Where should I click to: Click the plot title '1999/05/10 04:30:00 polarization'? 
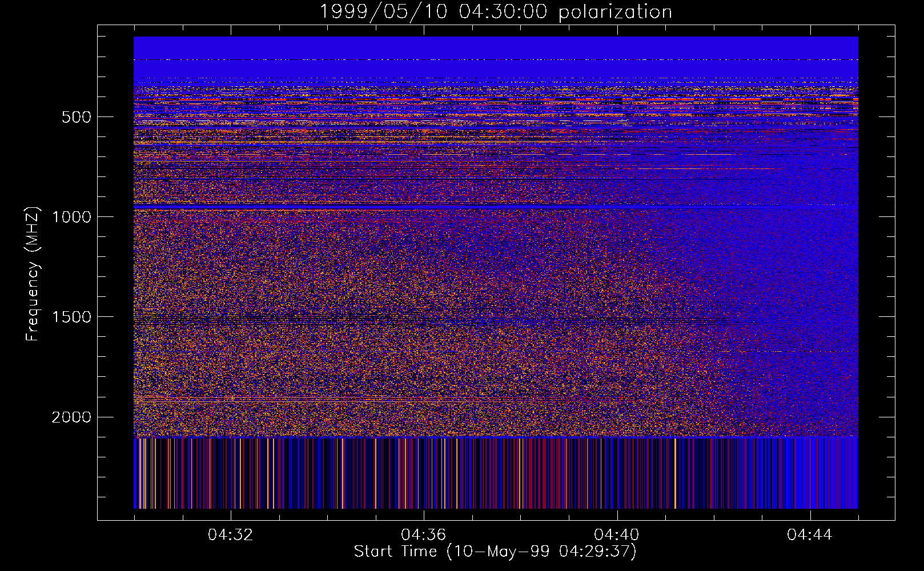(495, 12)
